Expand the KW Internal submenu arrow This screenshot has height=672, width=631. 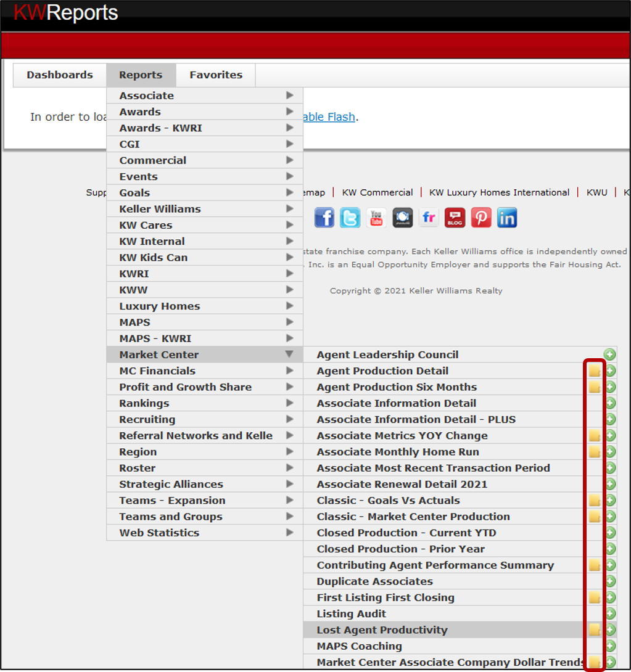coord(290,241)
